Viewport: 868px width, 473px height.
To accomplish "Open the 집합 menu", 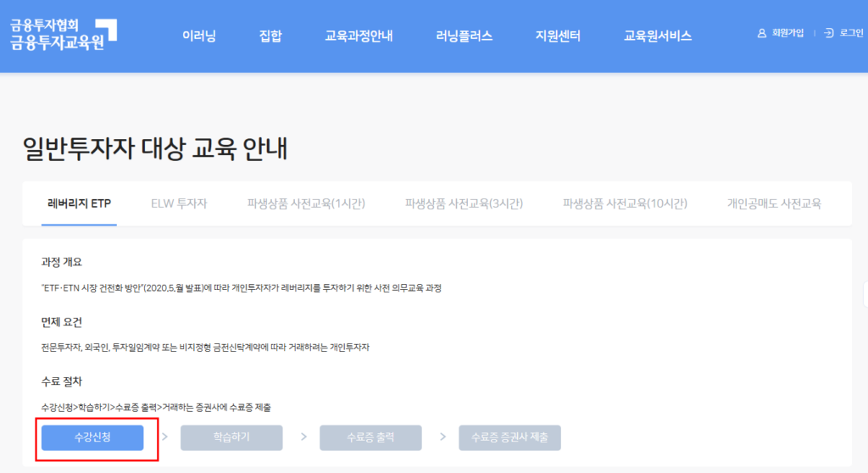I will (x=270, y=36).
